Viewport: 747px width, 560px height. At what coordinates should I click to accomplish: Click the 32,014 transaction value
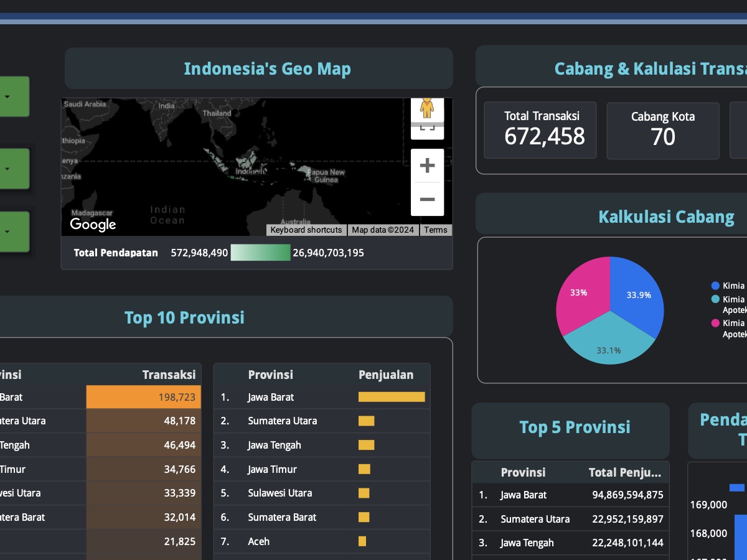pyautogui.click(x=179, y=517)
